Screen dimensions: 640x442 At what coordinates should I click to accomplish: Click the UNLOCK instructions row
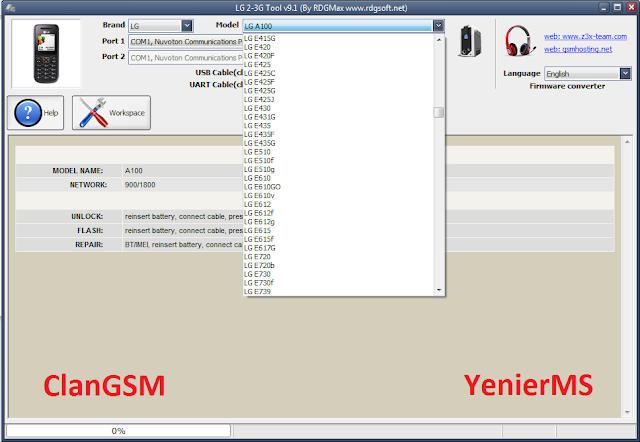click(x=315, y=216)
